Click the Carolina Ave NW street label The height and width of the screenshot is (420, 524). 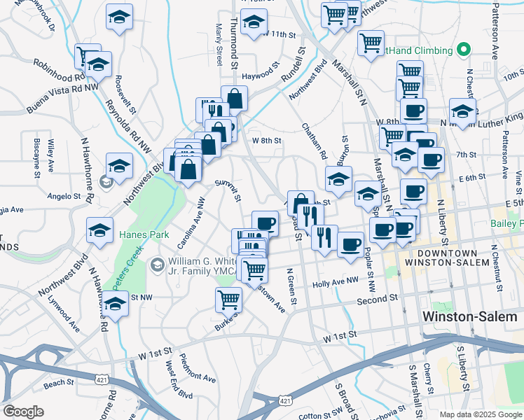[x=191, y=223]
